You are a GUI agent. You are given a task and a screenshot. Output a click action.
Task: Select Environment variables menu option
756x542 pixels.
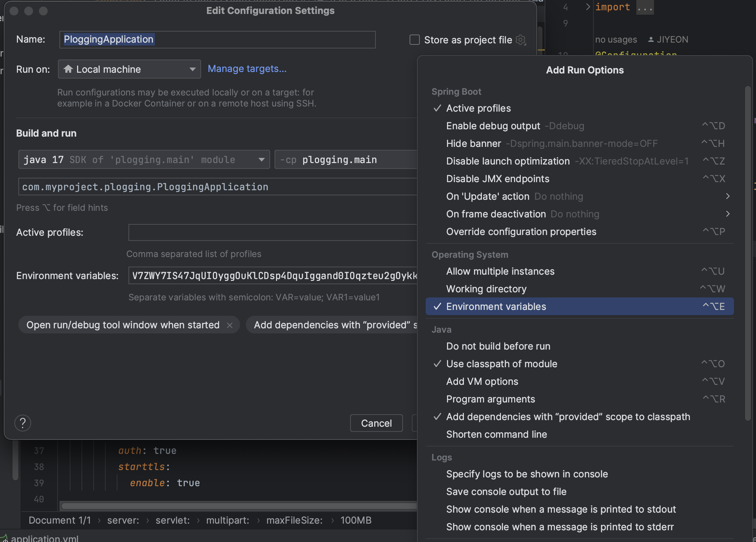point(496,307)
